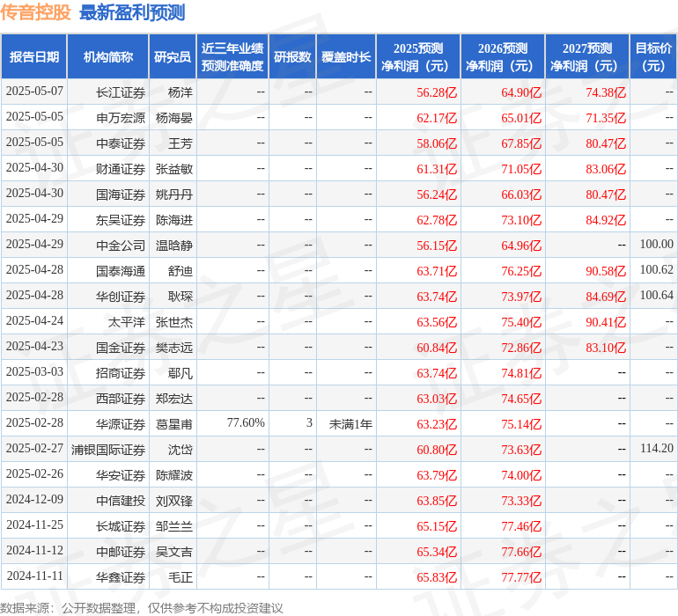This screenshot has height=616, width=678.
Task: Select institution 华创证券
Action: click(x=121, y=297)
